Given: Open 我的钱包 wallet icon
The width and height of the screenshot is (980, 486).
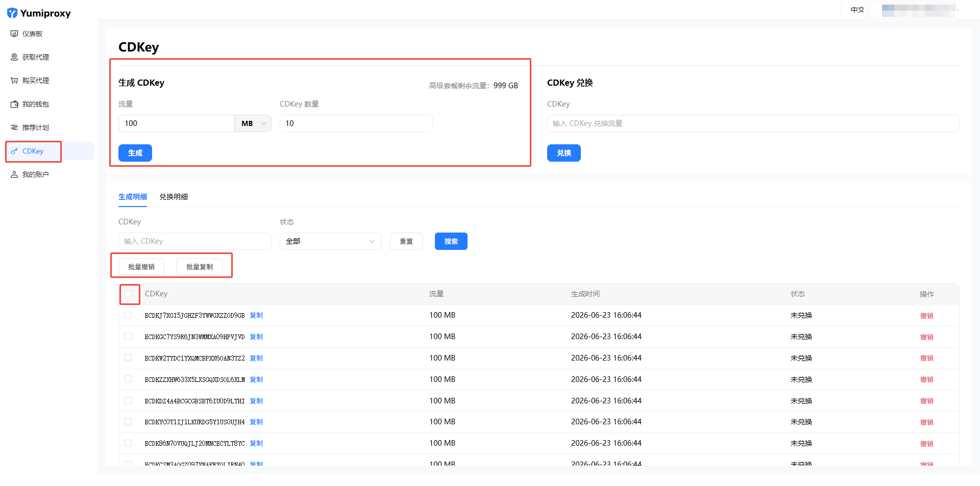Looking at the screenshot, I should (14, 104).
